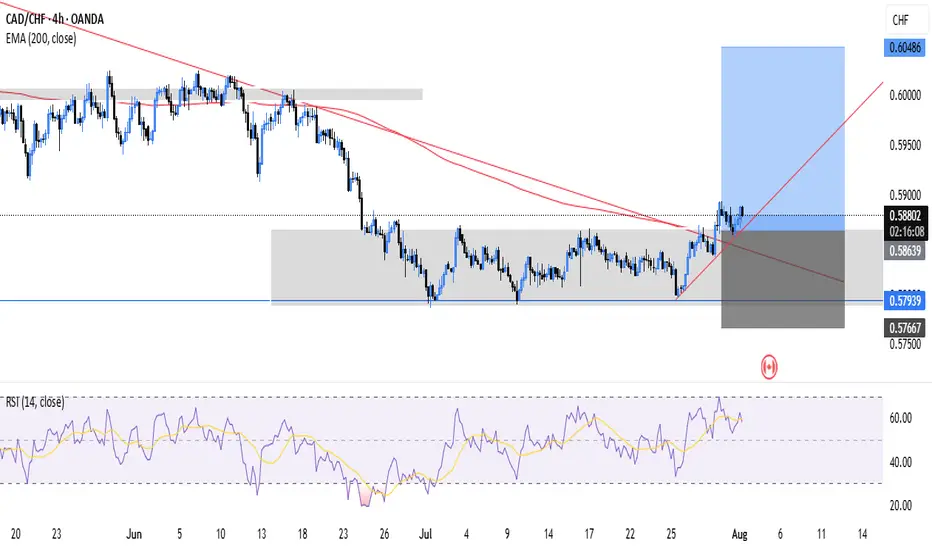Click the 0.60000 price axis value
Screen dimensions: 932x550
click(905, 96)
